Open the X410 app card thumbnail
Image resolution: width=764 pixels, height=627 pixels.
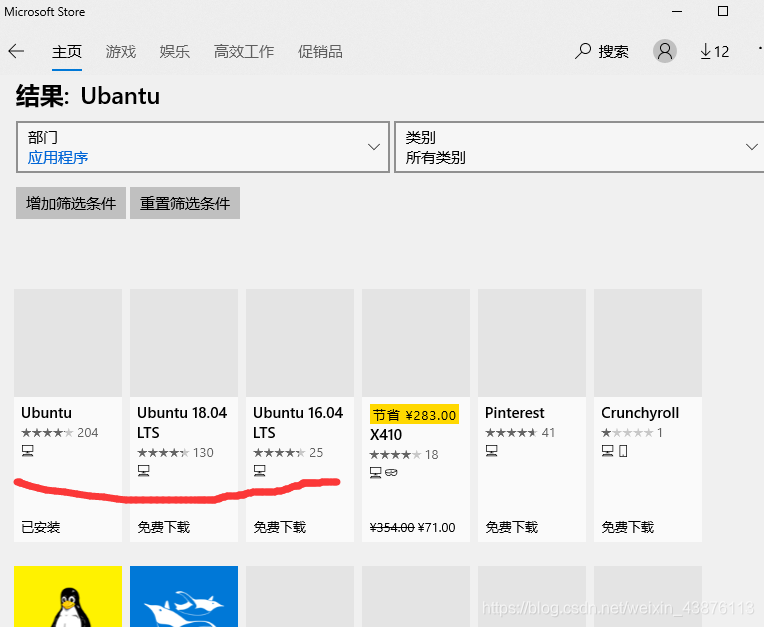(416, 343)
